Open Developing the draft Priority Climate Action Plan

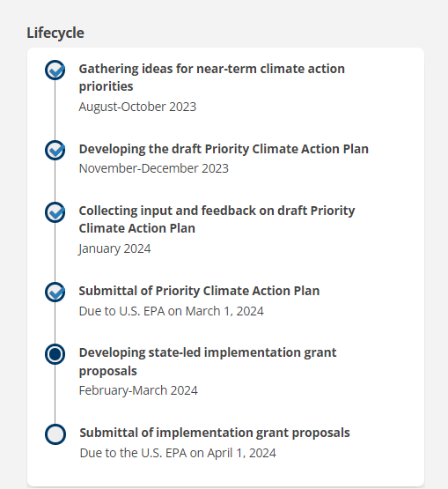click(224, 149)
